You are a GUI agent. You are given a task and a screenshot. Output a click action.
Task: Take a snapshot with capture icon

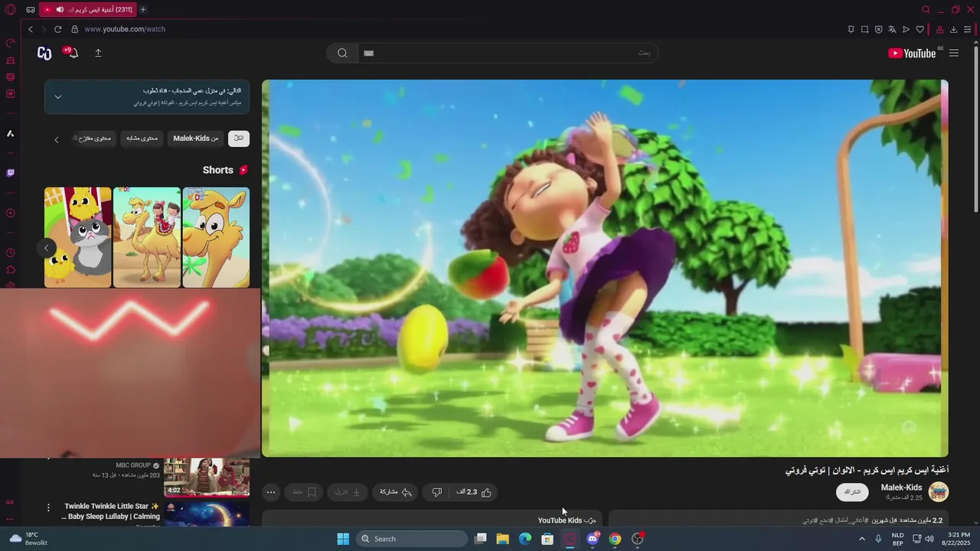click(x=864, y=29)
